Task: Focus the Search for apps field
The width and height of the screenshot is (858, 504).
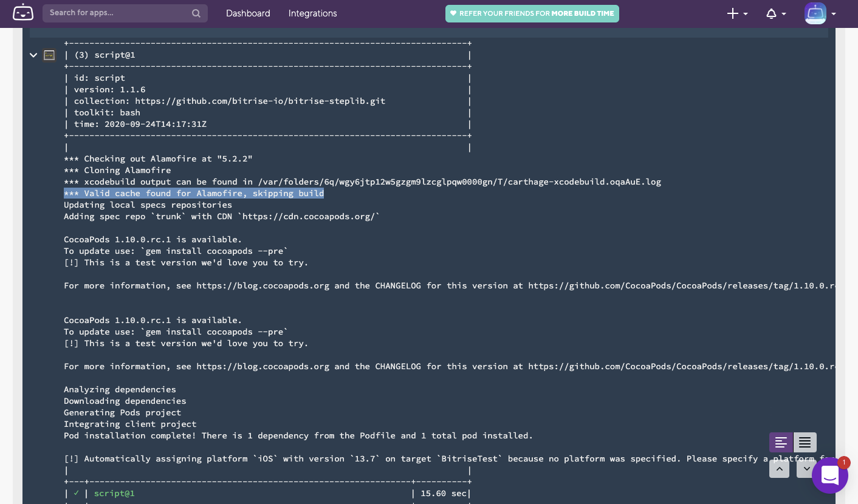Action: [x=125, y=13]
